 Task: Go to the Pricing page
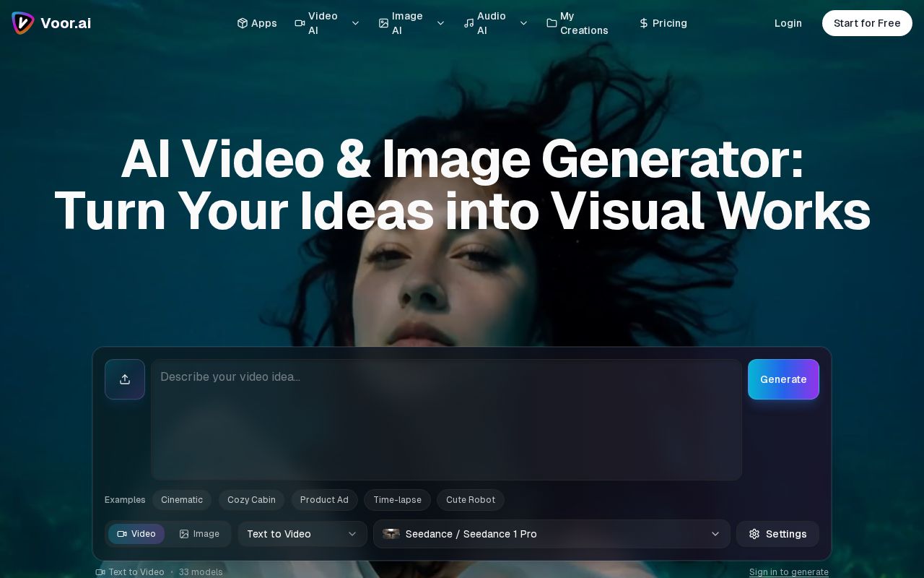point(663,23)
